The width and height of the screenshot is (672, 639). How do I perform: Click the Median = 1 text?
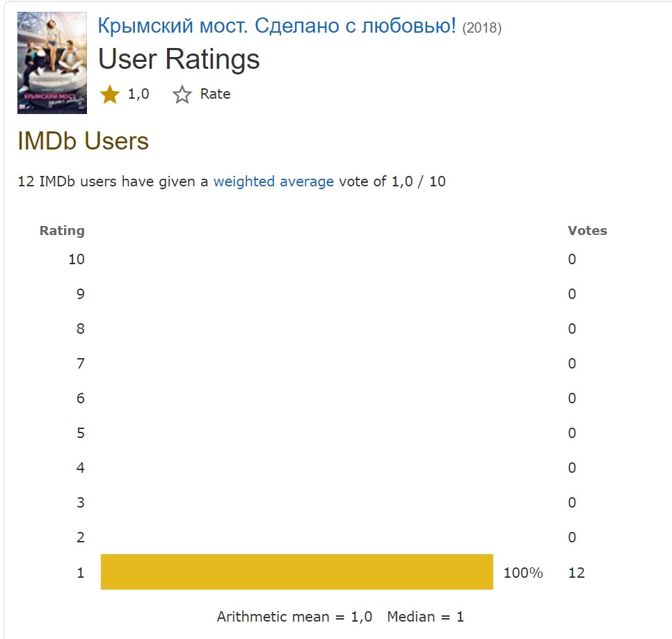tap(425, 617)
